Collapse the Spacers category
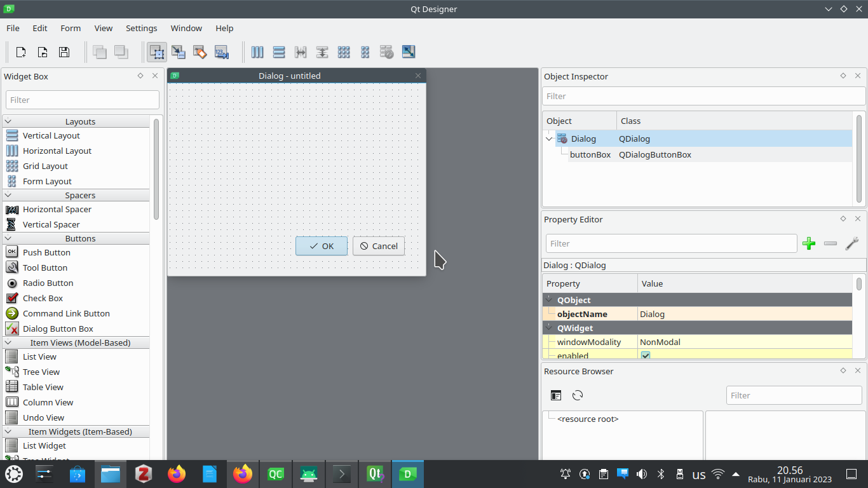Viewport: 868px width, 488px height. (8, 195)
